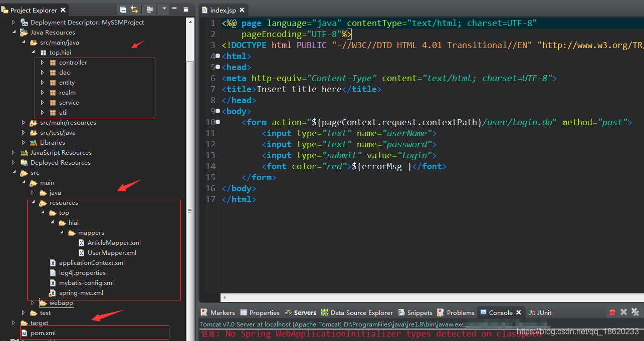Click the top.hai package icon
644x341 pixels.
43,53
